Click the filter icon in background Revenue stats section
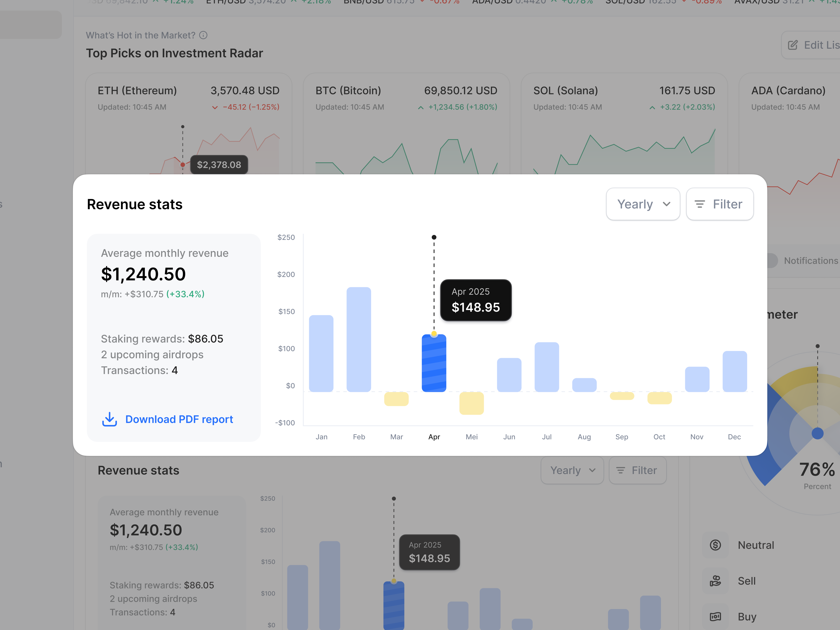This screenshot has width=840, height=630. coord(621,470)
